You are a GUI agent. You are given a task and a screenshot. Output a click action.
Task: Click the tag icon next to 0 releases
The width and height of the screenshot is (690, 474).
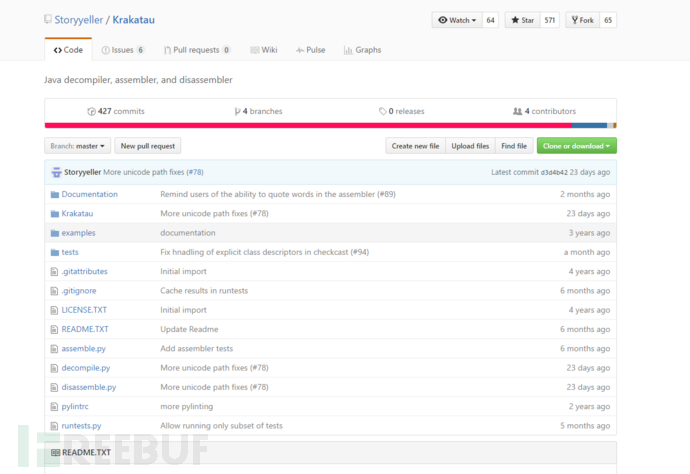[382, 111]
